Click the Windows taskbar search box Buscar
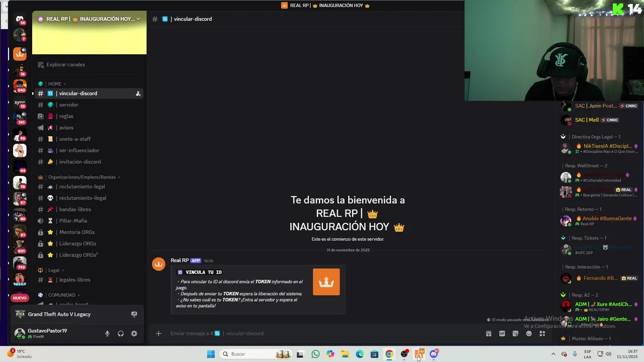 256,354
